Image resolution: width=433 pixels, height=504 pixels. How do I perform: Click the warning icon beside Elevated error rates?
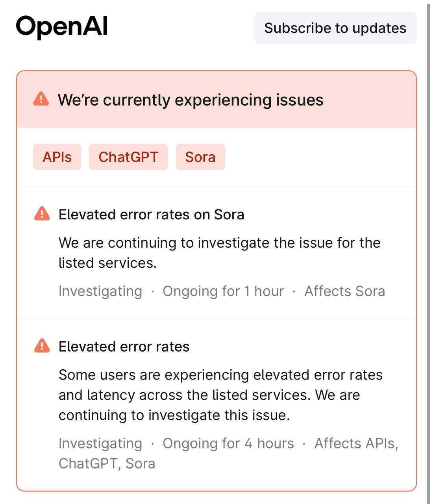point(42,346)
